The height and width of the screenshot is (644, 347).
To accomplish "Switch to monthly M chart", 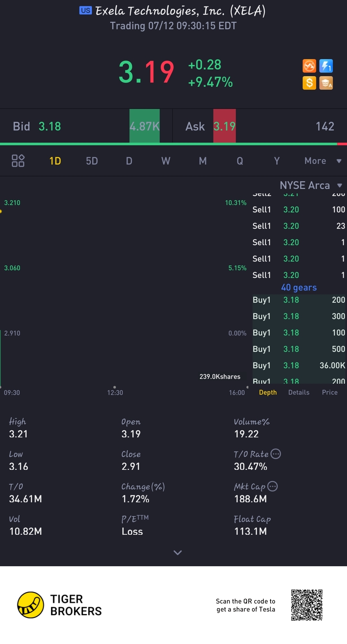I will tap(203, 161).
